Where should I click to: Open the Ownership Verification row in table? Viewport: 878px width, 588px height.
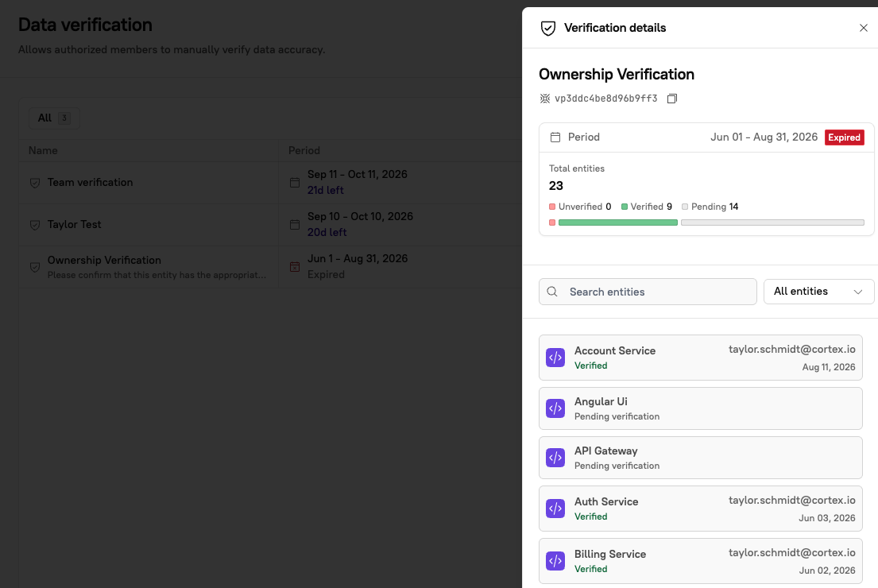click(270, 266)
